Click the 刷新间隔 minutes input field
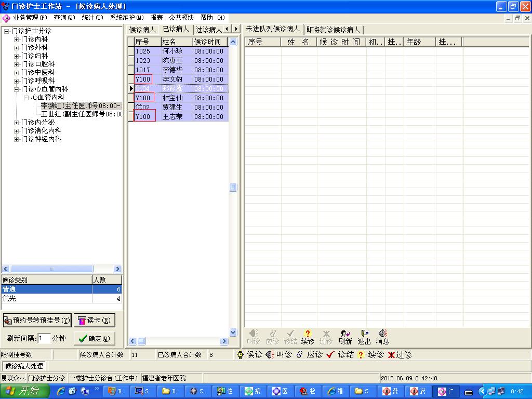The image size is (532, 399). 44,338
